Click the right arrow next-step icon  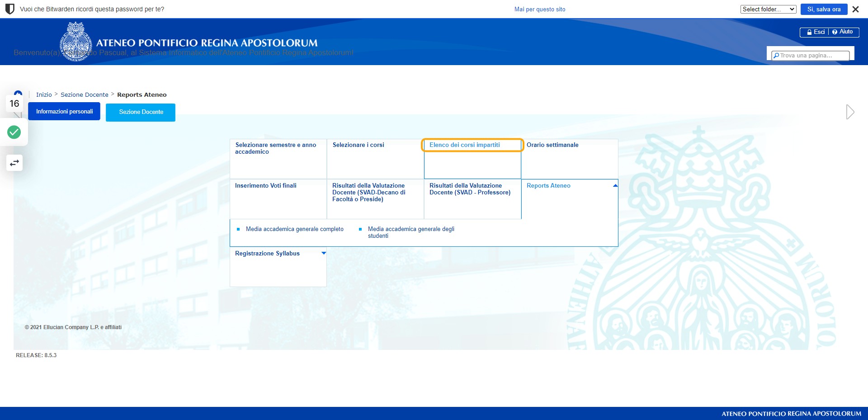point(850,112)
